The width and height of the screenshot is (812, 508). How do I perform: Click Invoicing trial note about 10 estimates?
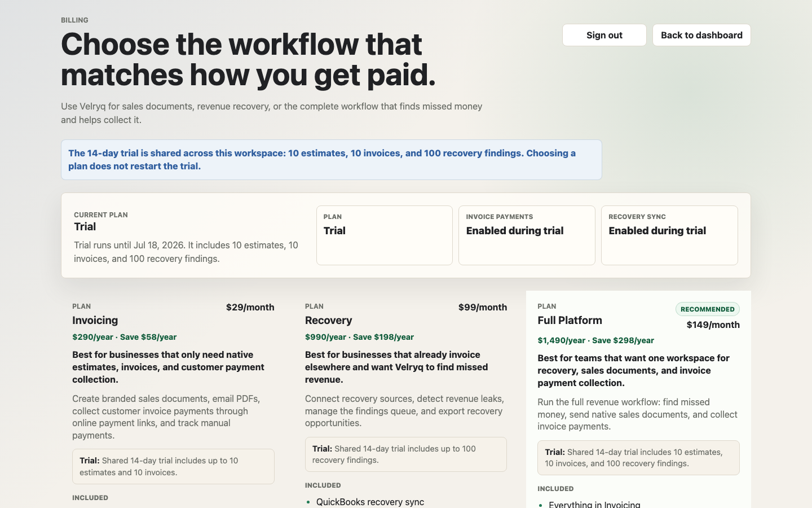tap(173, 466)
